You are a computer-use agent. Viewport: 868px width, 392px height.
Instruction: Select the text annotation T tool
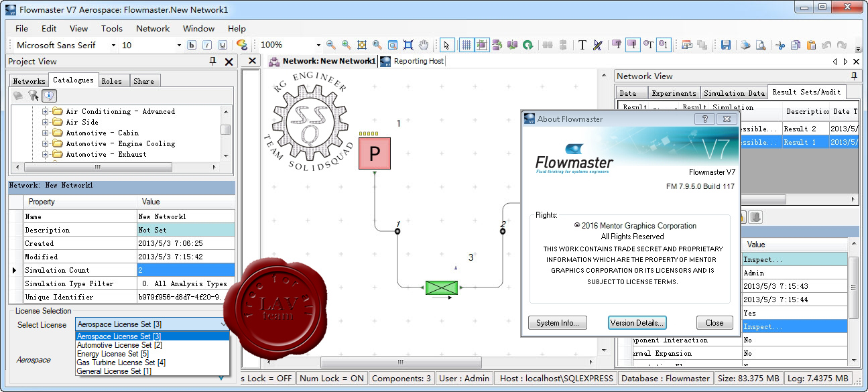582,45
